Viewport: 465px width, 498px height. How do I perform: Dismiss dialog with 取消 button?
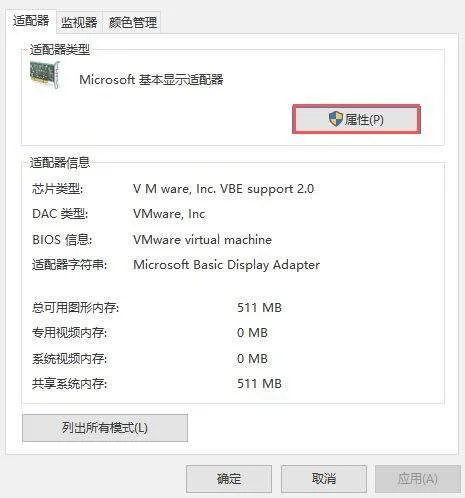[x=324, y=479]
